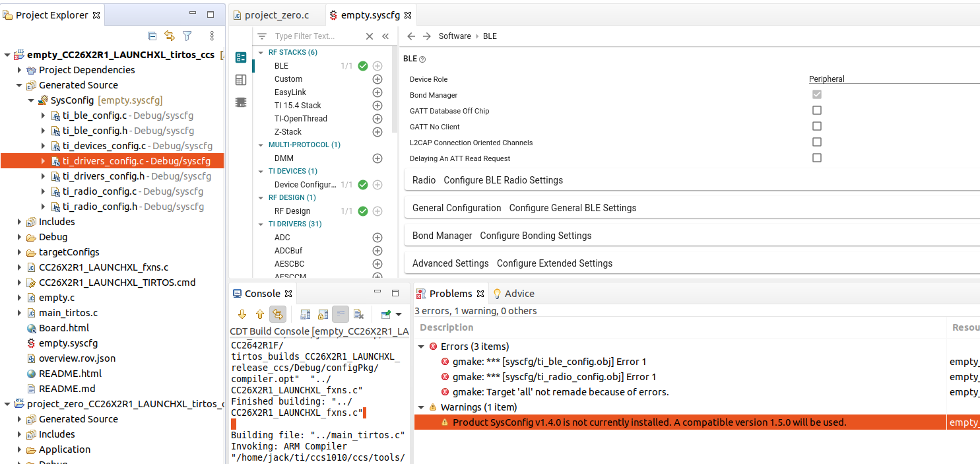Collapse all in Project Explorer toolbar
The width and height of the screenshot is (980, 464).
(x=152, y=36)
